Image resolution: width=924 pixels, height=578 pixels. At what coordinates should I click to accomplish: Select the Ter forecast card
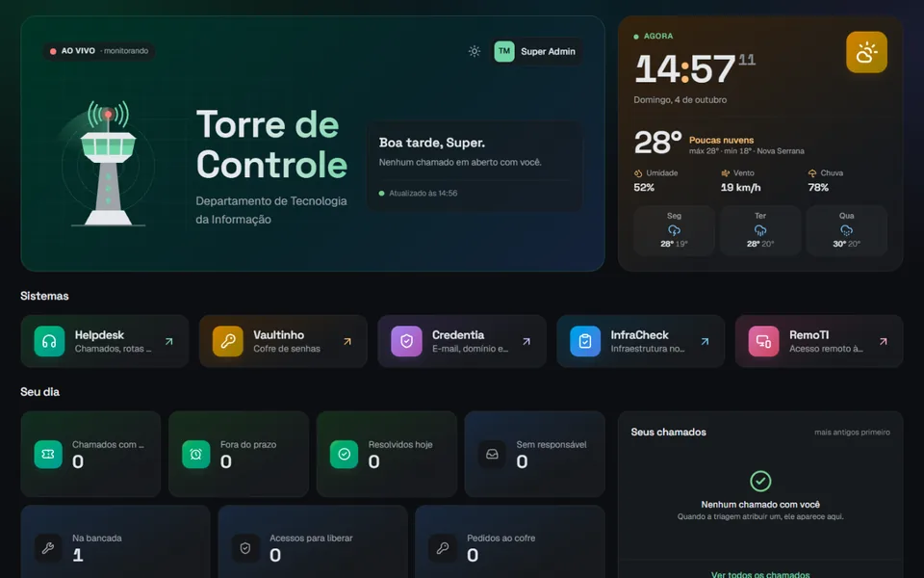(x=760, y=230)
